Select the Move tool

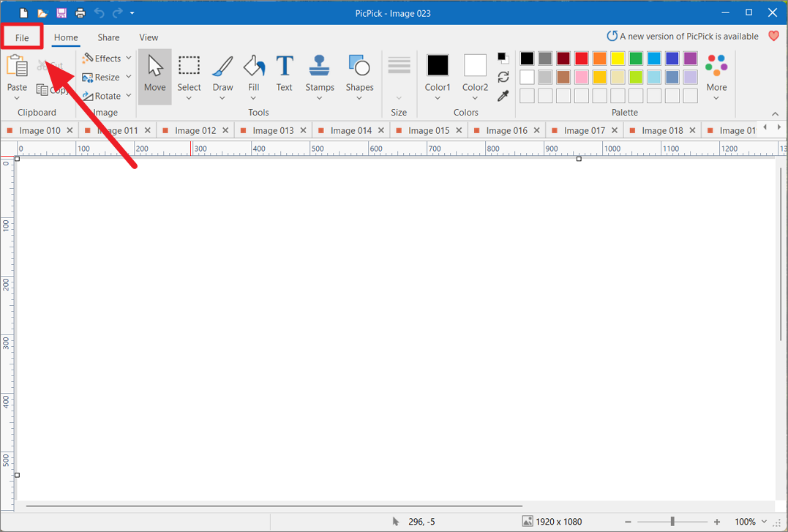tap(155, 76)
